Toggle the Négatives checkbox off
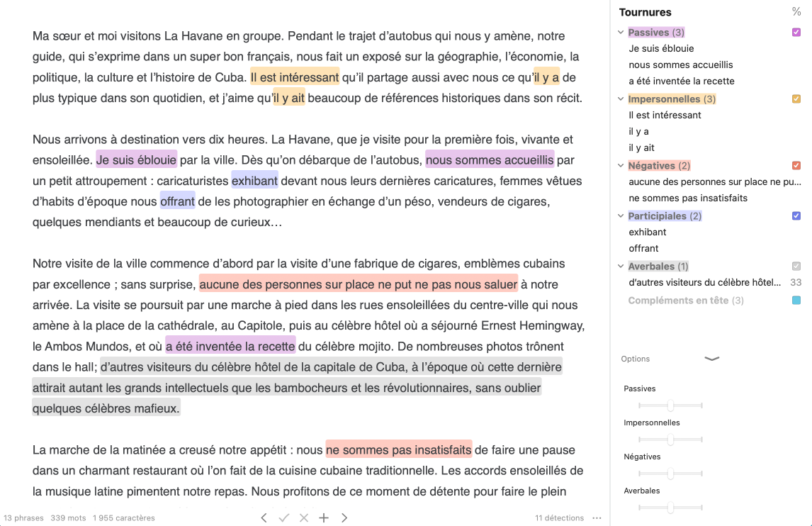The width and height of the screenshot is (812, 526). 796,166
